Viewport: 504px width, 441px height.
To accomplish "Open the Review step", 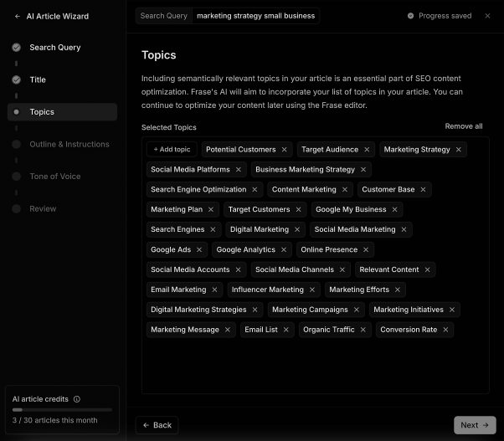I will click(43, 208).
